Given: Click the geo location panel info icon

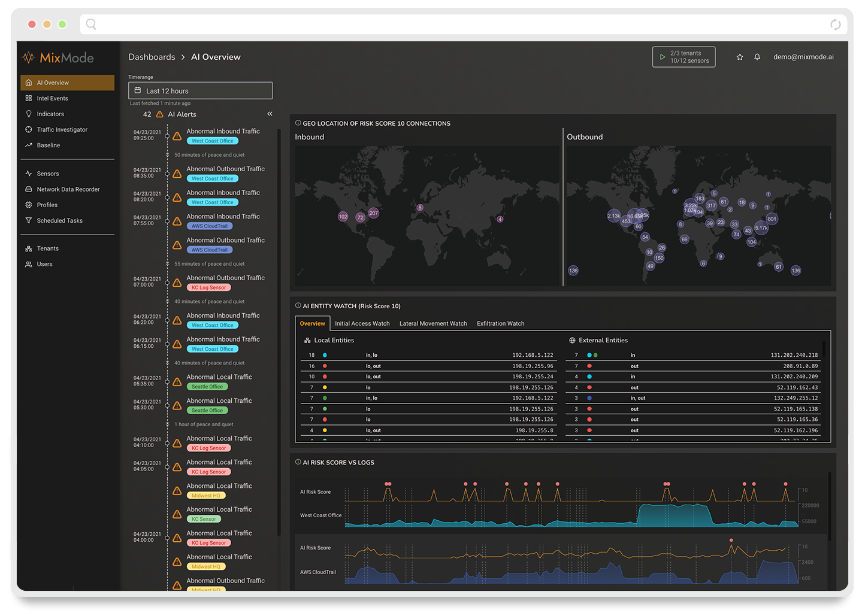Looking at the screenshot, I should (298, 123).
